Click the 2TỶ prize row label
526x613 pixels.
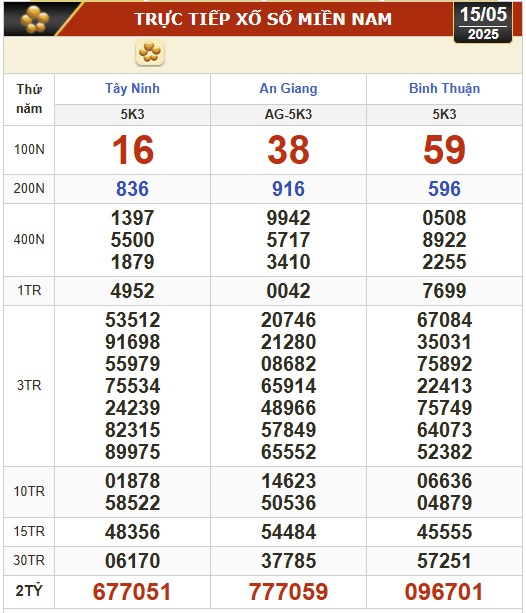point(29,591)
